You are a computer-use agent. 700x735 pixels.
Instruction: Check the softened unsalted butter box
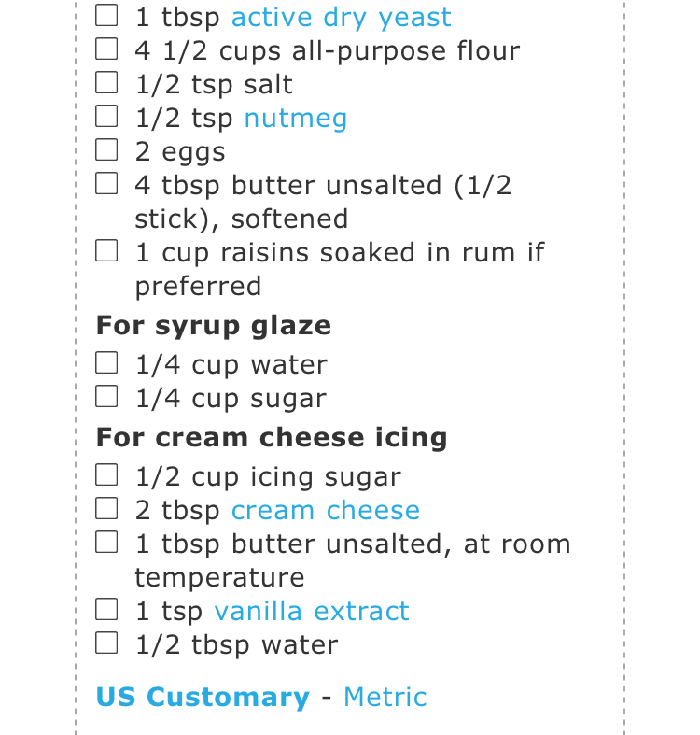107,184
